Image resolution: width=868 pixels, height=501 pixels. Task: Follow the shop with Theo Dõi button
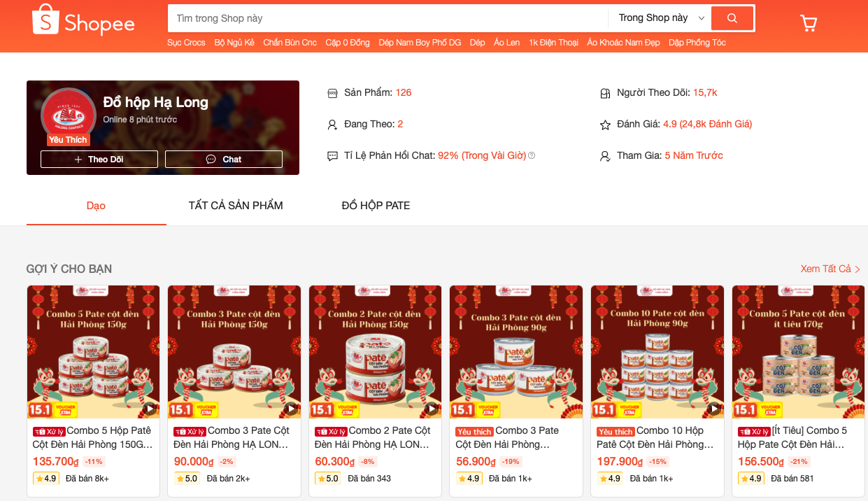pos(99,160)
